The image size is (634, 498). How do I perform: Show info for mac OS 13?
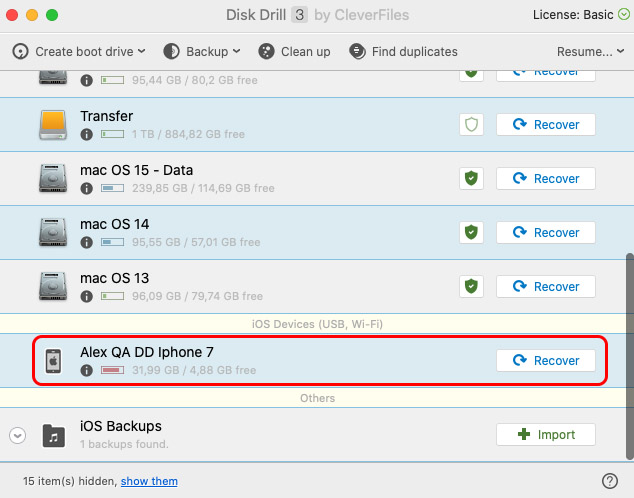point(87,296)
